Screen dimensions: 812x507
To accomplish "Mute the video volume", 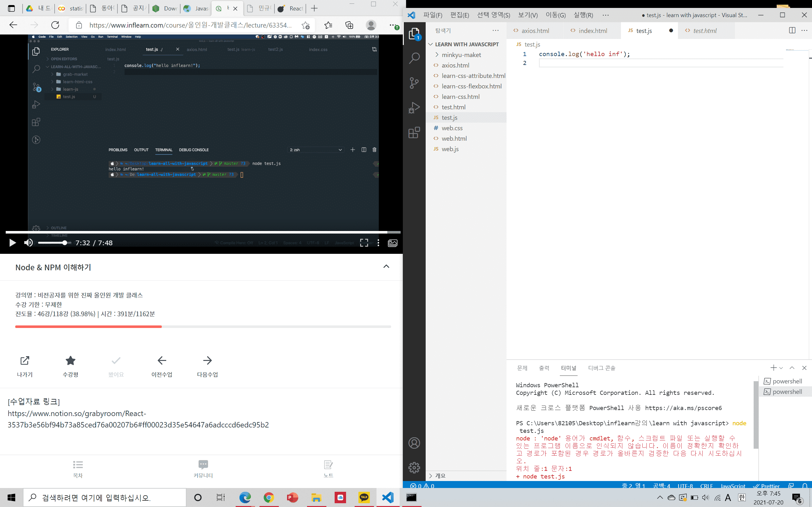I will 29,243.
